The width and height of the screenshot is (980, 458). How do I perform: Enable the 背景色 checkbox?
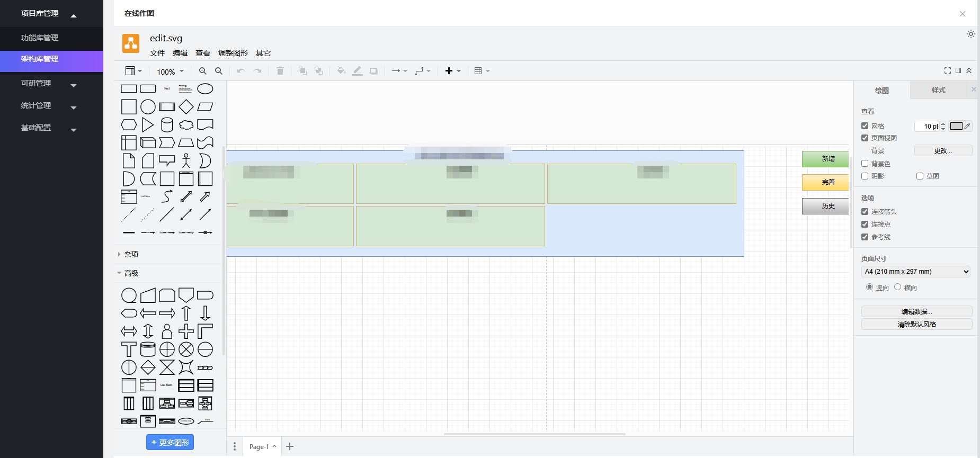coord(865,164)
